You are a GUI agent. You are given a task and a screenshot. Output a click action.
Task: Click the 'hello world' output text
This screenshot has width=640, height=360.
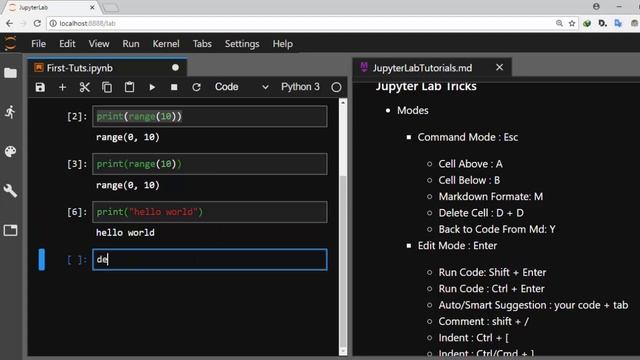125,233
